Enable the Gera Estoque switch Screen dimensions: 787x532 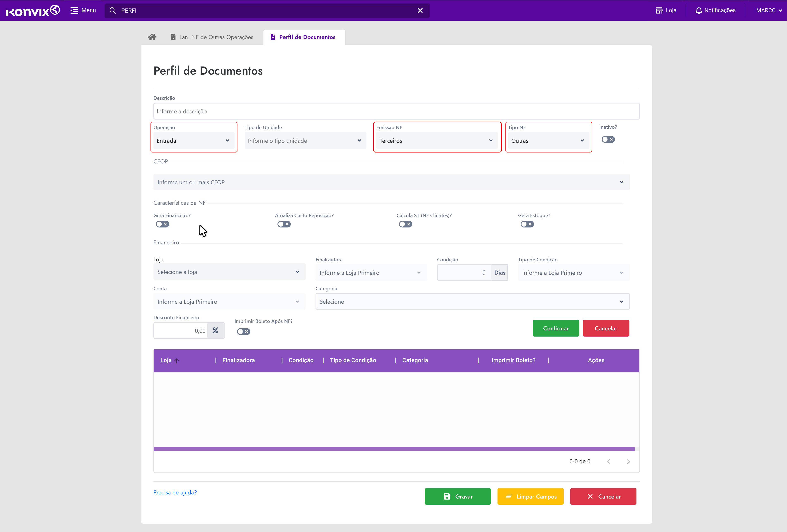tap(527, 224)
